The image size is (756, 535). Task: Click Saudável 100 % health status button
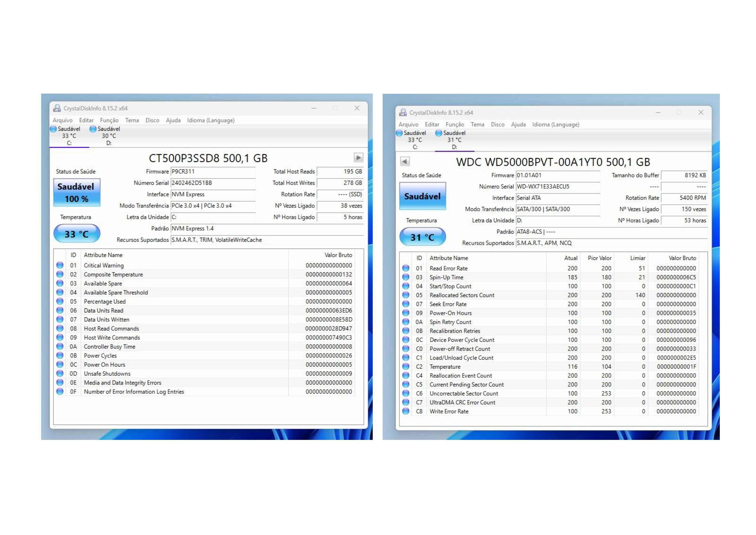77,193
